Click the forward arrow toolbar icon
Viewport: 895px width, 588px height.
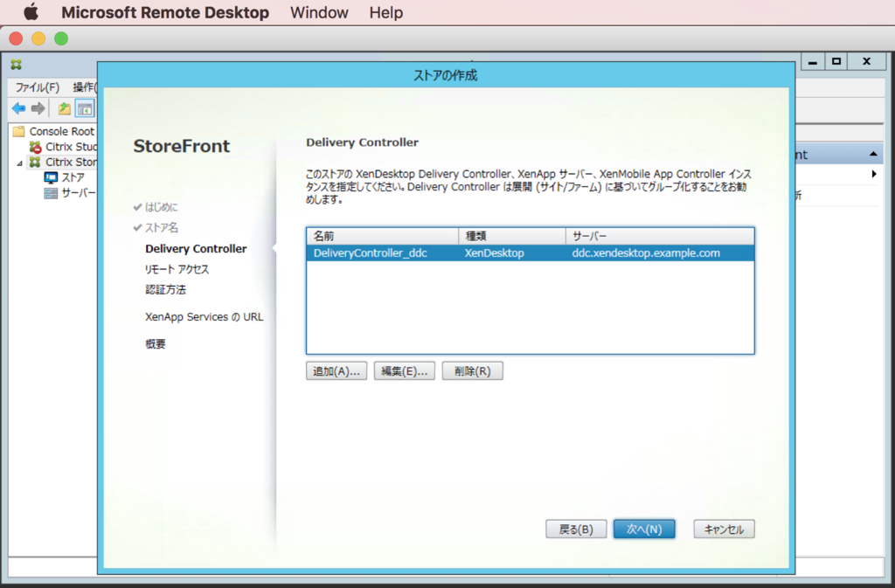pyautogui.click(x=38, y=108)
